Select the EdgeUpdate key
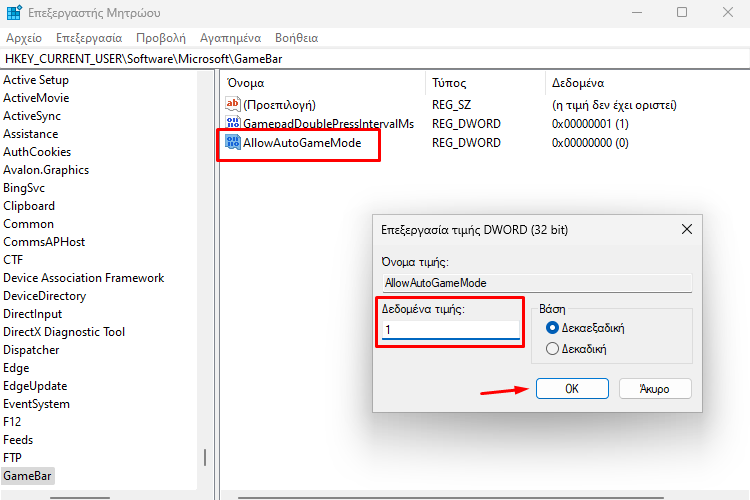 click(x=35, y=386)
